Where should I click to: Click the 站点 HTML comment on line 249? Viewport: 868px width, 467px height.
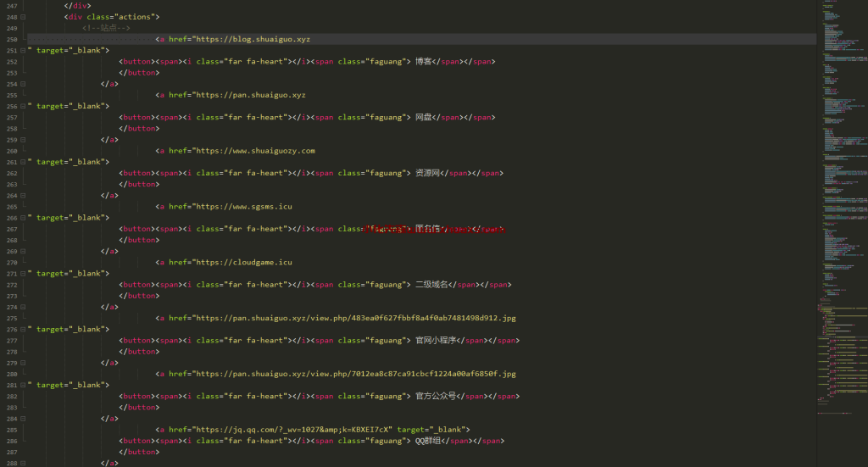coord(106,28)
